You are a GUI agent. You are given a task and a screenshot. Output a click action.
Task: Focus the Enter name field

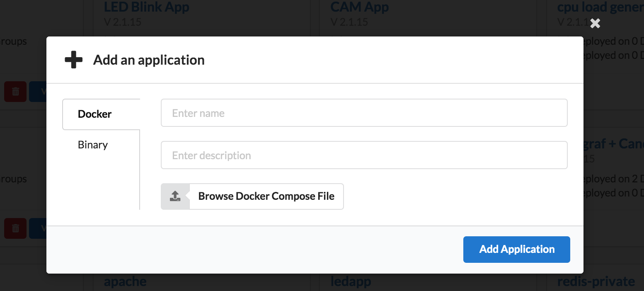(x=364, y=113)
